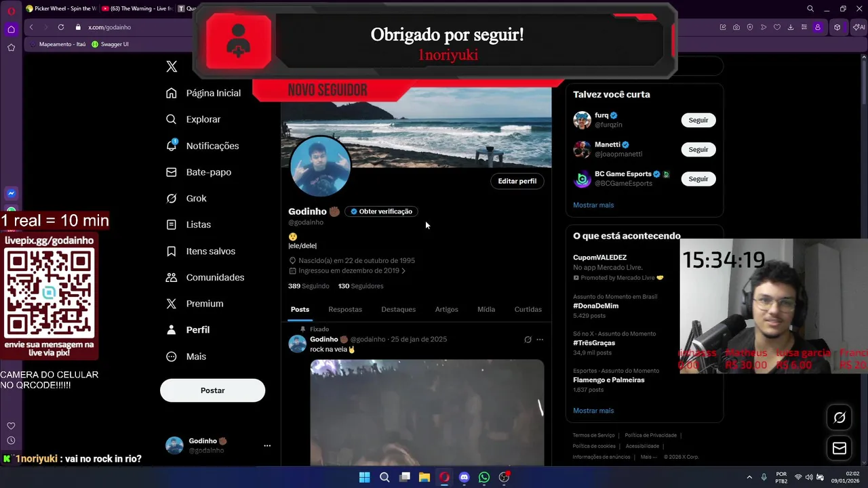Open the Termos de Serviço footer link
Image resolution: width=868 pixels, height=488 pixels.
593,435
